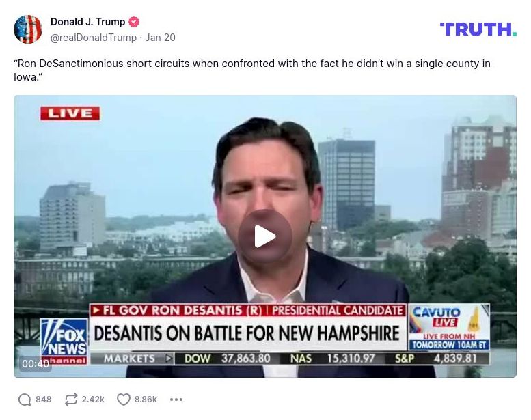The image size is (531, 420).
Task: View the 8.86k likes count
Action: (146, 400)
